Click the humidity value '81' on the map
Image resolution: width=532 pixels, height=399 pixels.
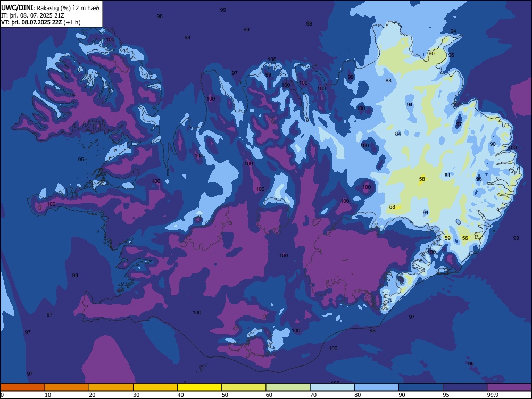(447, 176)
